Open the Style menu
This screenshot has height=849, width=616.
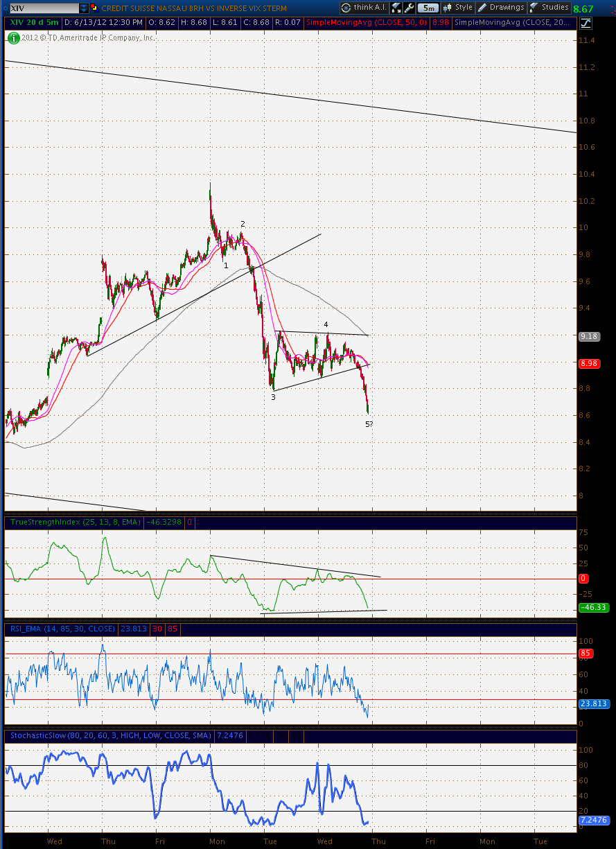(x=459, y=8)
